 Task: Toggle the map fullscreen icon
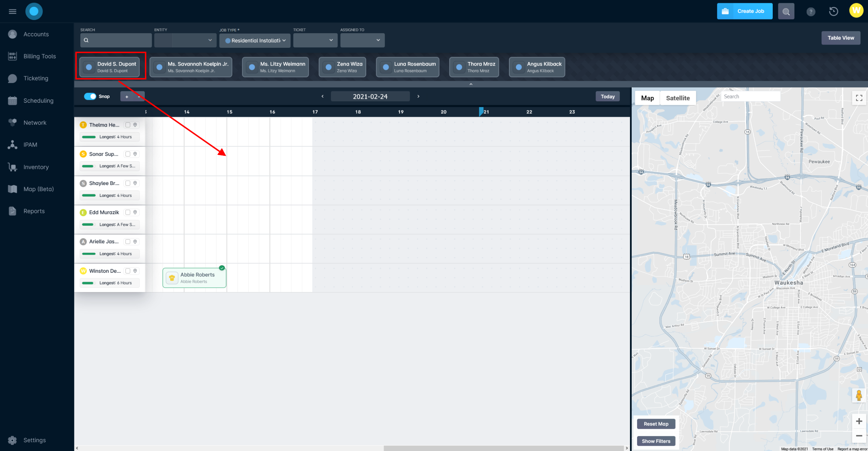click(x=859, y=98)
